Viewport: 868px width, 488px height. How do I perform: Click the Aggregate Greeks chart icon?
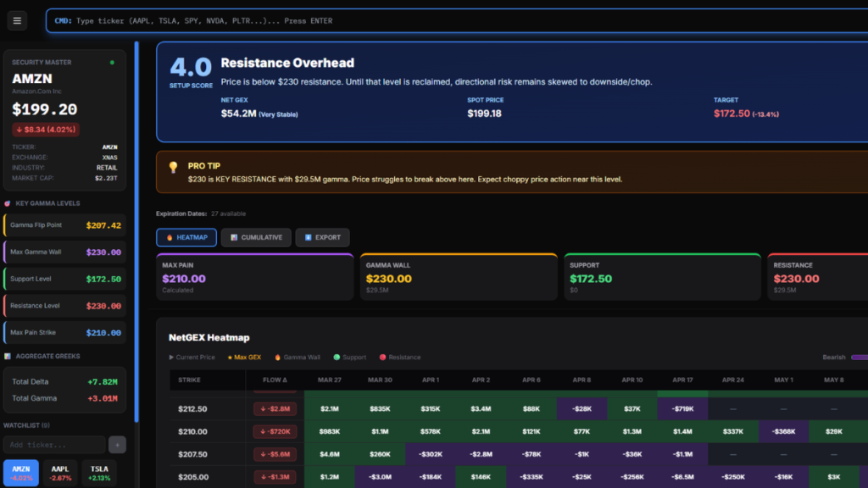(x=8, y=356)
